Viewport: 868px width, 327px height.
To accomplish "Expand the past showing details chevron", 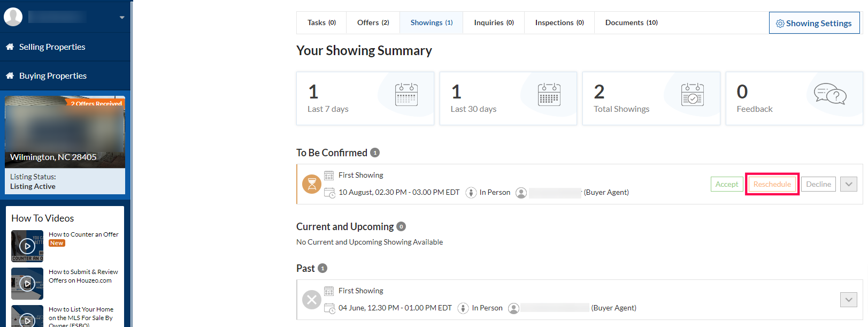I will coord(849,300).
